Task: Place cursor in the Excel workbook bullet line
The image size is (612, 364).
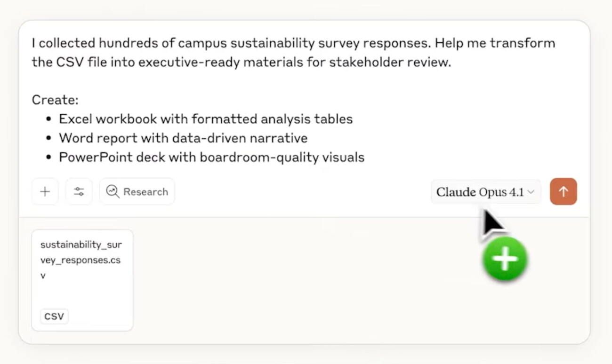Action: 206,119
